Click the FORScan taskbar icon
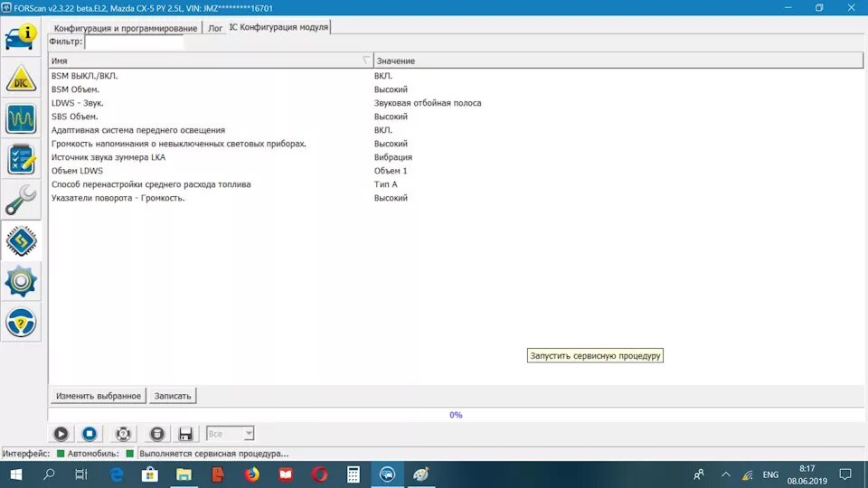The width and height of the screenshot is (868, 488). click(387, 474)
